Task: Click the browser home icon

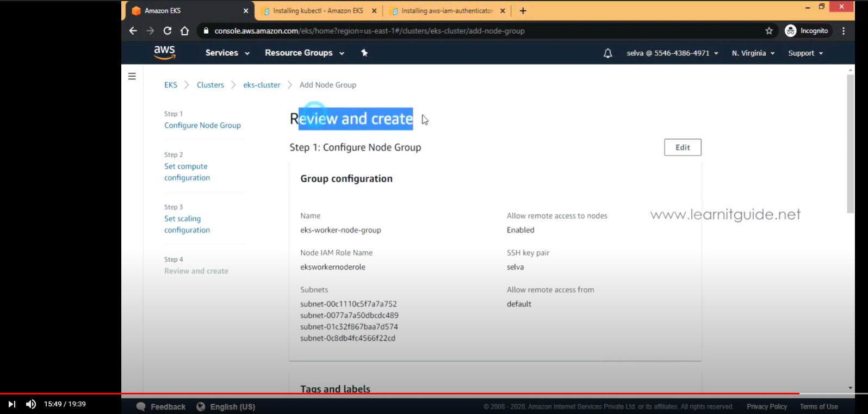Action: (185, 31)
